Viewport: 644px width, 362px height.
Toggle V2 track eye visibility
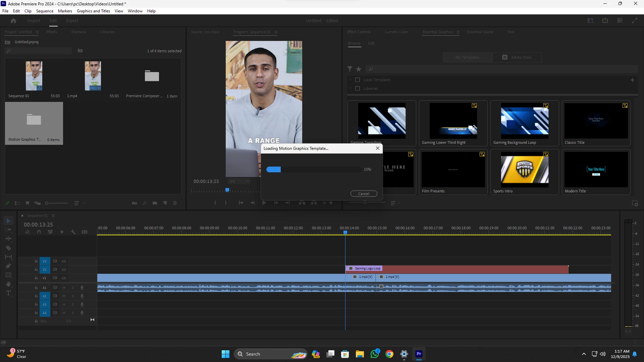(64, 269)
